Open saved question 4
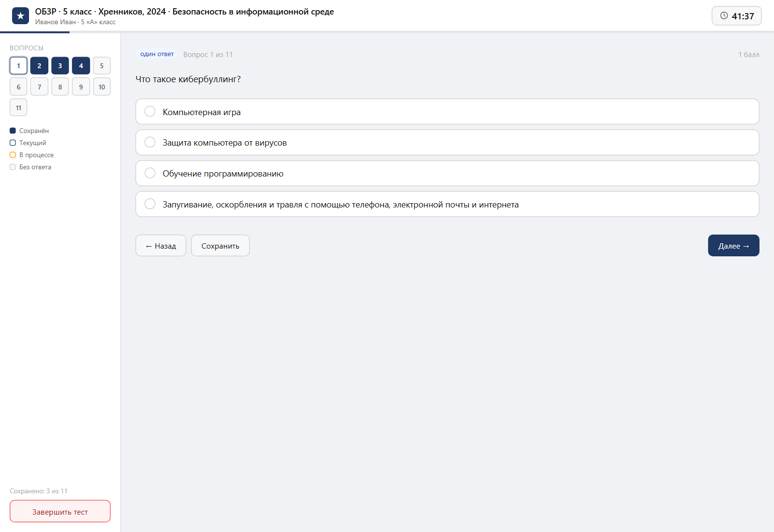This screenshot has width=774, height=532. coord(81,66)
